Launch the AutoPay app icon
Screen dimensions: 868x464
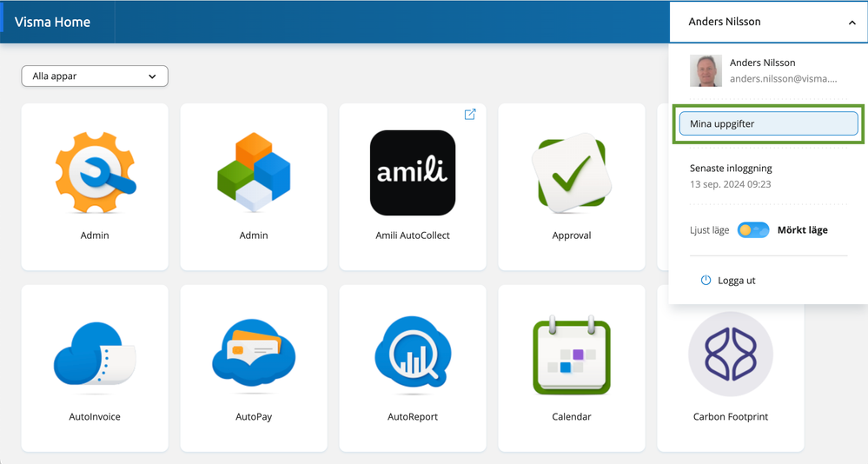click(x=254, y=353)
